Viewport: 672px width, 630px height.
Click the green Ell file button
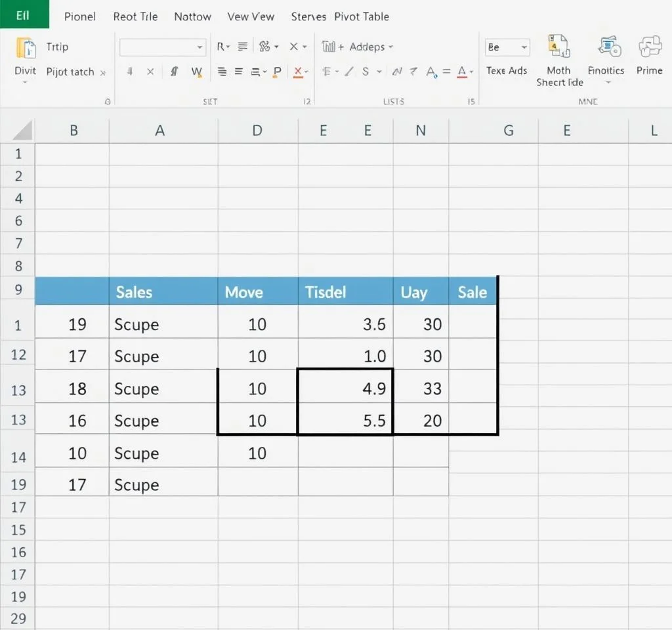[24, 14]
